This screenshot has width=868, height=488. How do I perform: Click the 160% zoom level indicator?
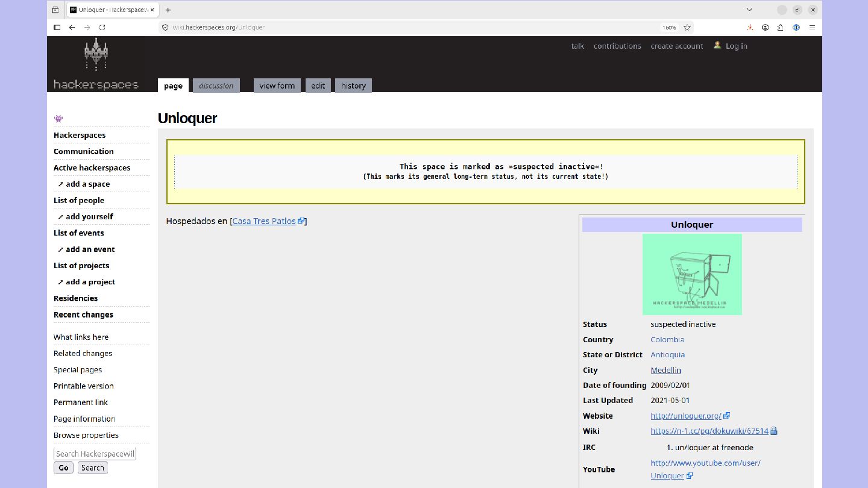(x=669, y=27)
